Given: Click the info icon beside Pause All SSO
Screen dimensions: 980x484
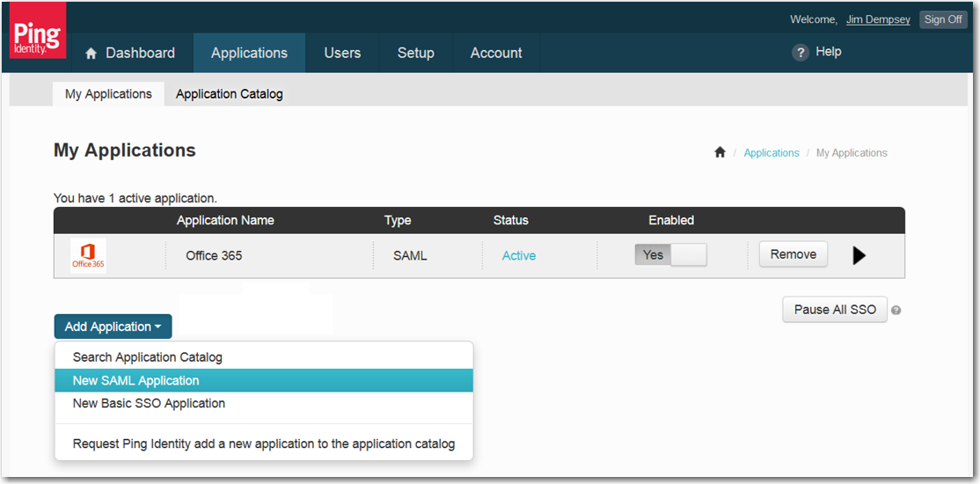Looking at the screenshot, I should [x=896, y=311].
